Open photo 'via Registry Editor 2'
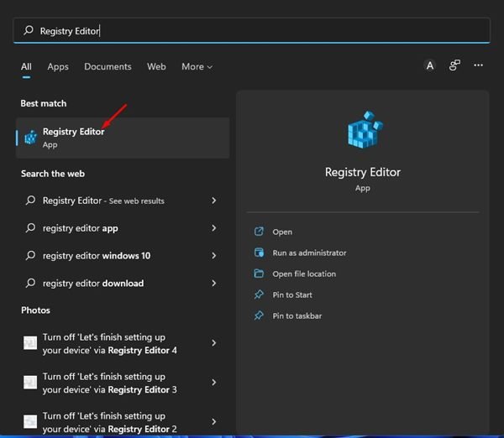 click(x=123, y=422)
